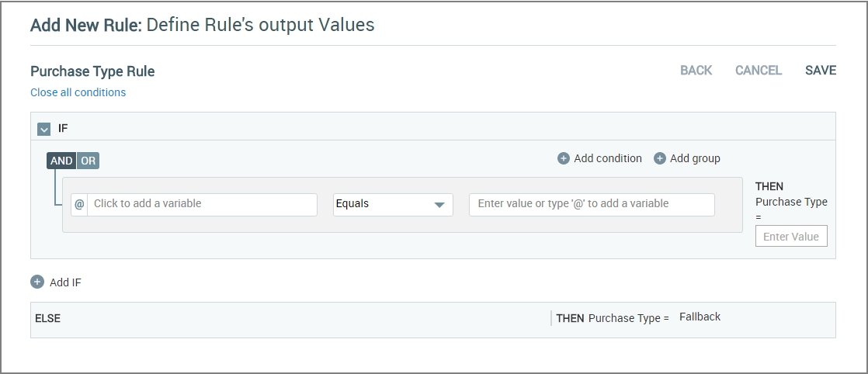Click the plus icon beside Add IF

click(37, 282)
